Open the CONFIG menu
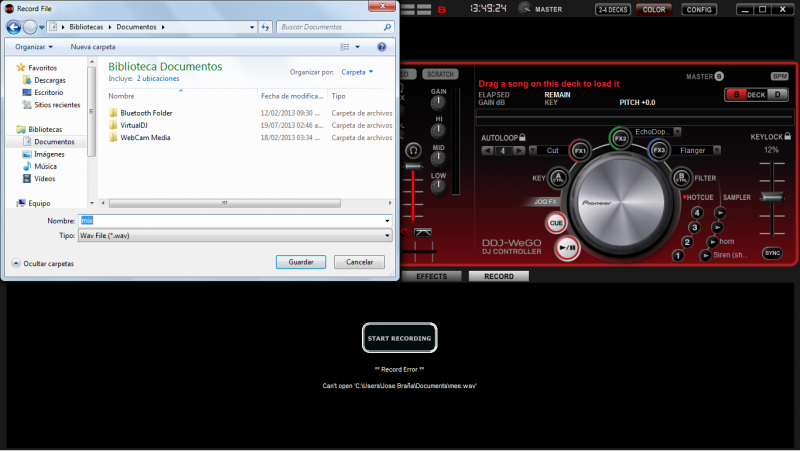 (698, 10)
